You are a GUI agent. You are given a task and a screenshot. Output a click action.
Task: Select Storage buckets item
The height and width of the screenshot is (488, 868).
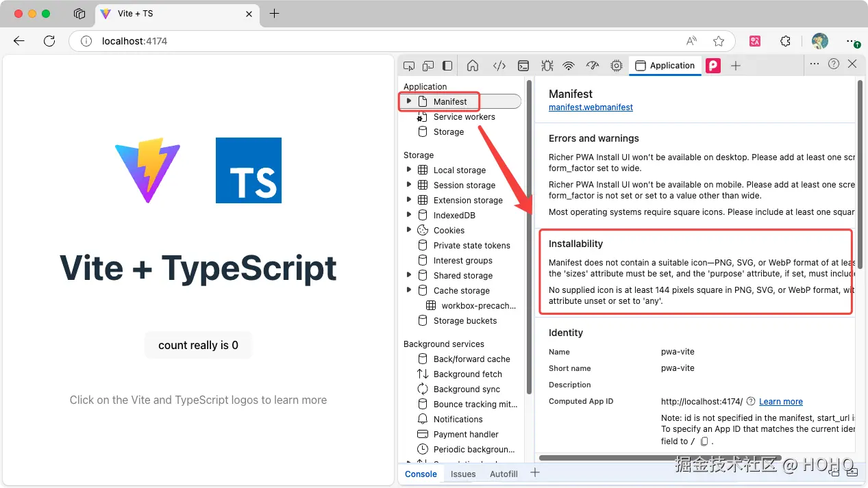tap(465, 320)
